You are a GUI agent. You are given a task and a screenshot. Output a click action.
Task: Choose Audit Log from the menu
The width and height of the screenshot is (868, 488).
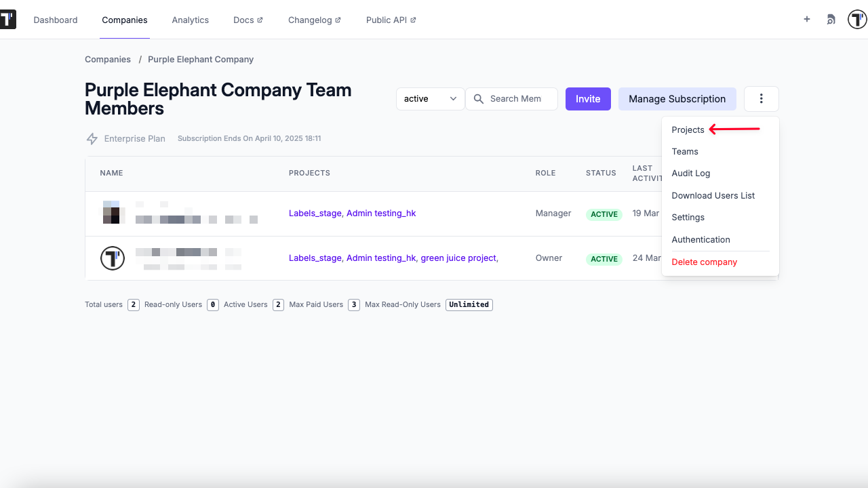pyautogui.click(x=690, y=173)
